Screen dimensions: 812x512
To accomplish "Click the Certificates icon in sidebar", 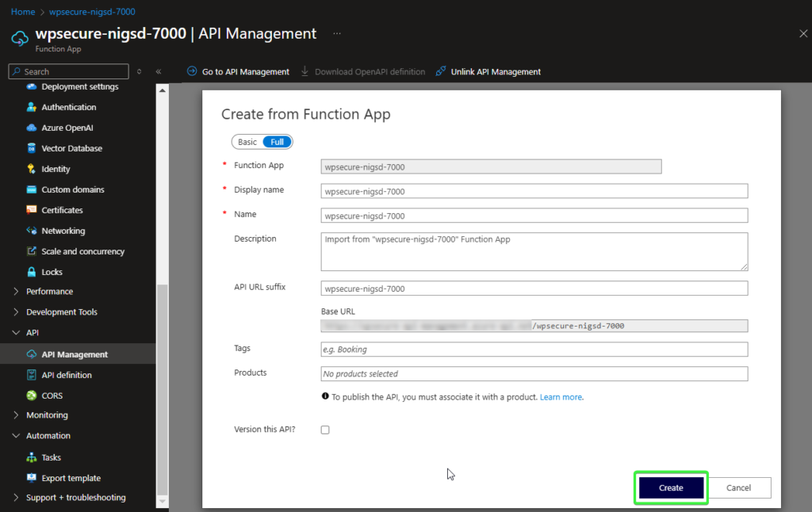I will click(32, 210).
